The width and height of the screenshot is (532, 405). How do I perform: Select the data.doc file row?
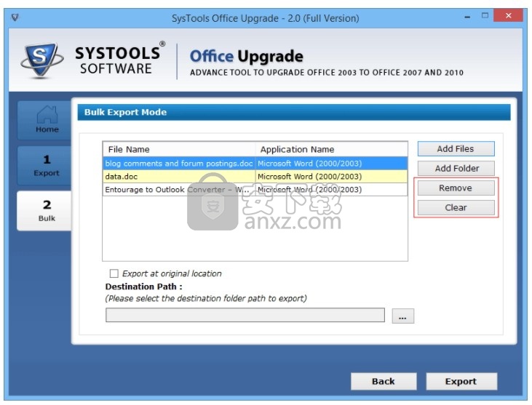[255, 176]
